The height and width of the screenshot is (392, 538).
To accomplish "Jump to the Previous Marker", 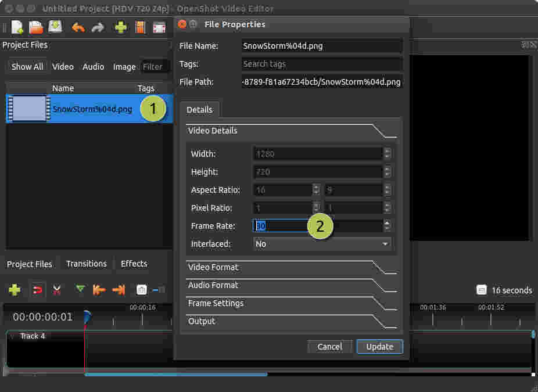I will click(99, 290).
